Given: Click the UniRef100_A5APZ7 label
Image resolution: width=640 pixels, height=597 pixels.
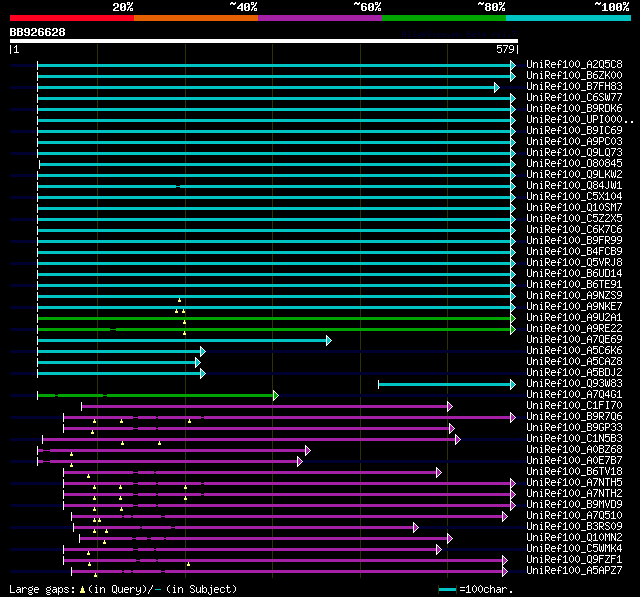Looking at the screenshot, I should [574, 571].
